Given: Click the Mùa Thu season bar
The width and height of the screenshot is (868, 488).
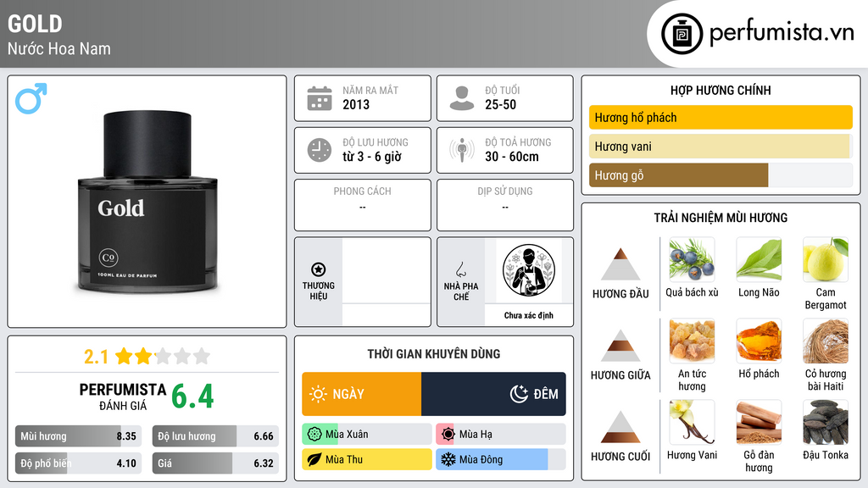Looking at the screenshot, I should 367,459.
